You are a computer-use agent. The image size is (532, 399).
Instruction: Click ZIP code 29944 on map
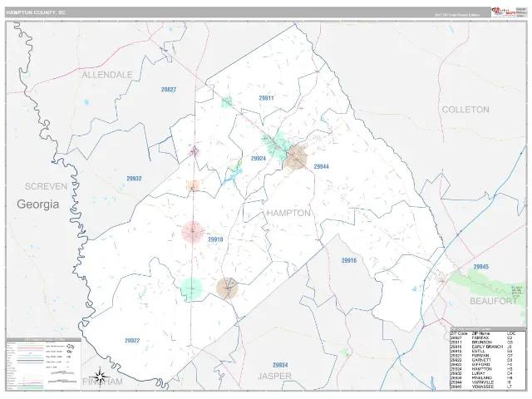pos(322,166)
